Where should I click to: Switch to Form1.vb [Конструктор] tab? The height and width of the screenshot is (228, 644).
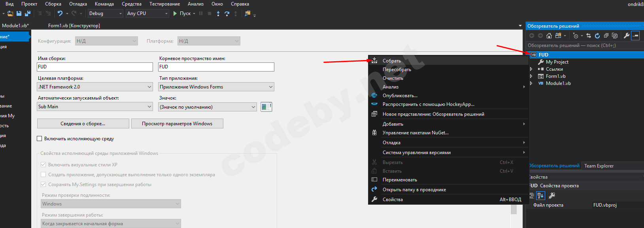click(74, 26)
